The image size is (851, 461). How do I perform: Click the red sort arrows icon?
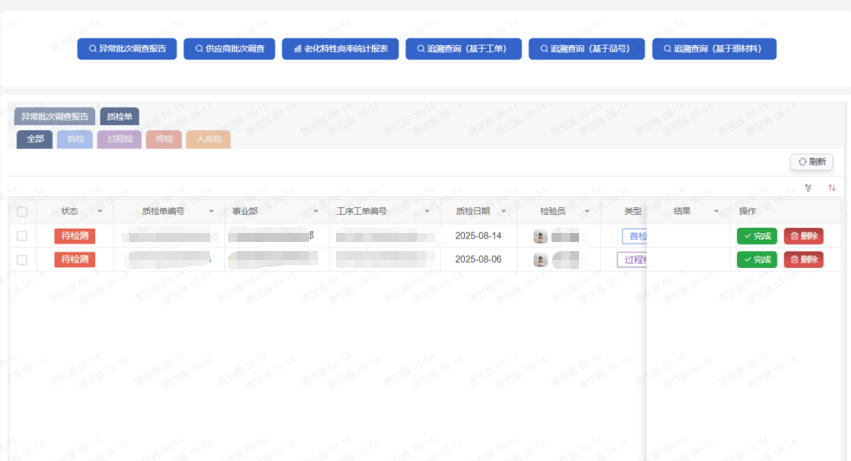pyautogui.click(x=831, y=188)
